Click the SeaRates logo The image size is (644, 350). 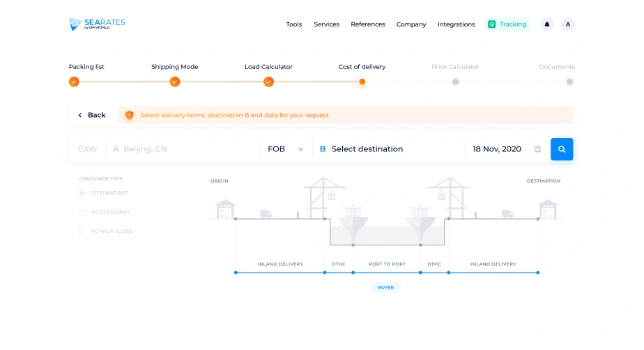point(97,24)
